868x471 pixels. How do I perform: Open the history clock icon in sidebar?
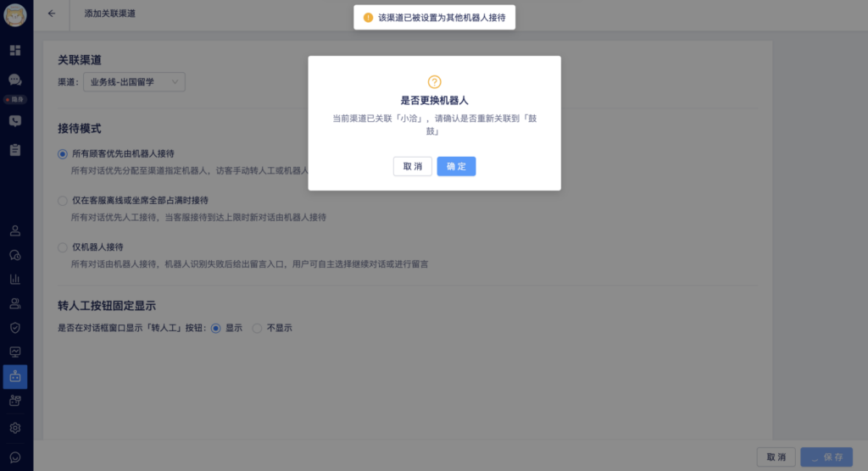point(15,255)
